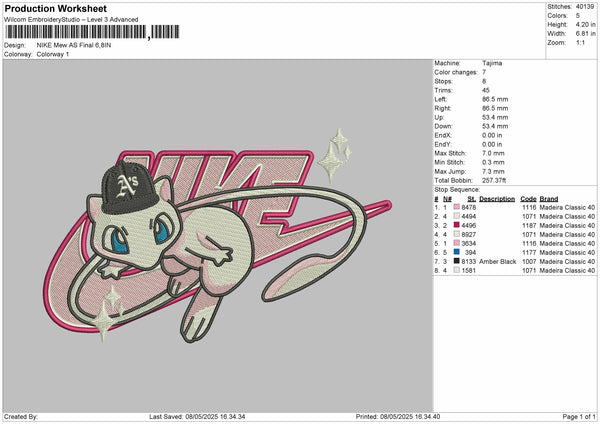Click the 'Last Saved: 08/05/2025 16.34.34' footer text
The height and width of the screenshot is (424, 600).
click(197, 416)
